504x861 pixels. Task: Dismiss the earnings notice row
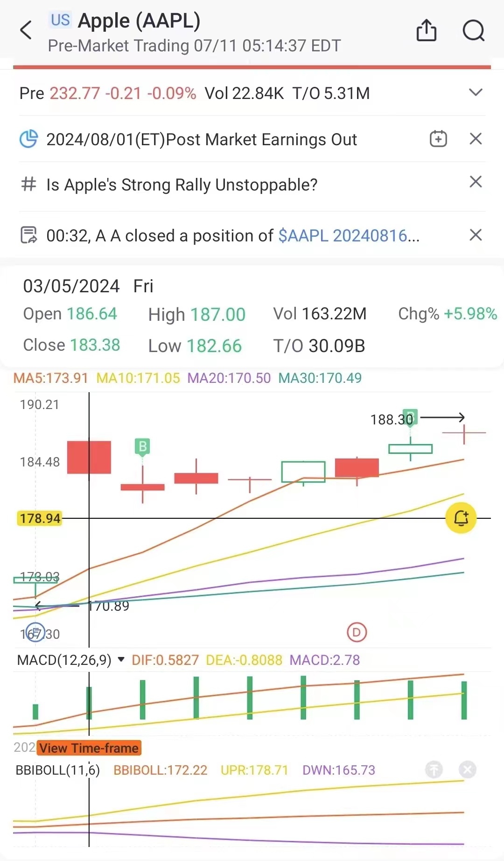[476, 139]
